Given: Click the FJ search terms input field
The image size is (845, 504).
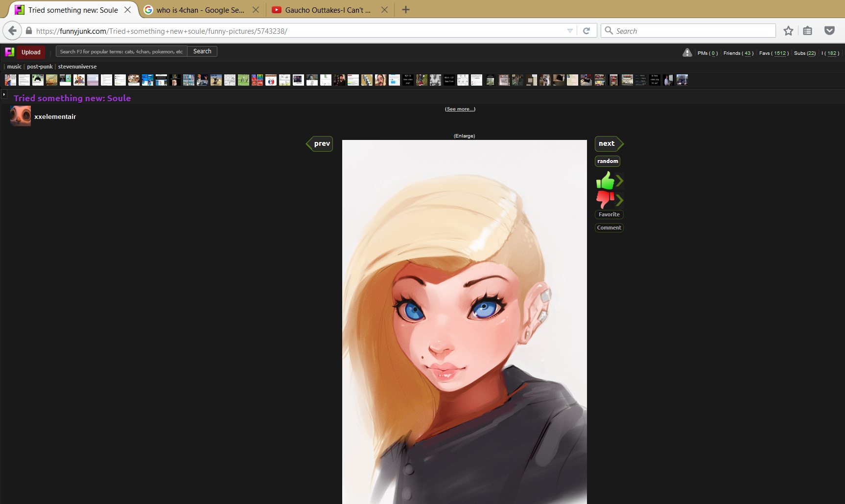Looking at the screenshot, I should 121,51.
